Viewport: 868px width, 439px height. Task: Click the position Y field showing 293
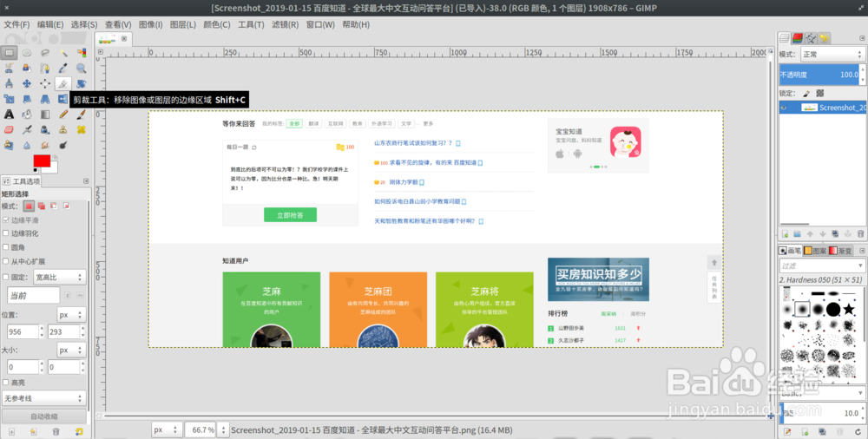(x=63, y=331)
